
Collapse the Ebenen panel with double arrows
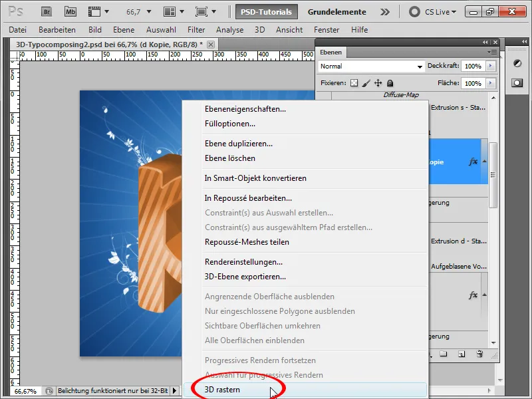click(485, 42)
